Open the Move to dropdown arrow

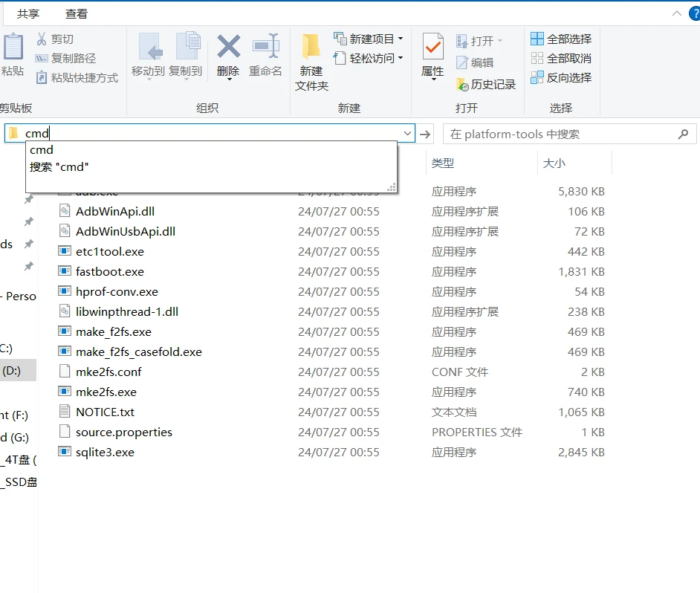(149, 80)
